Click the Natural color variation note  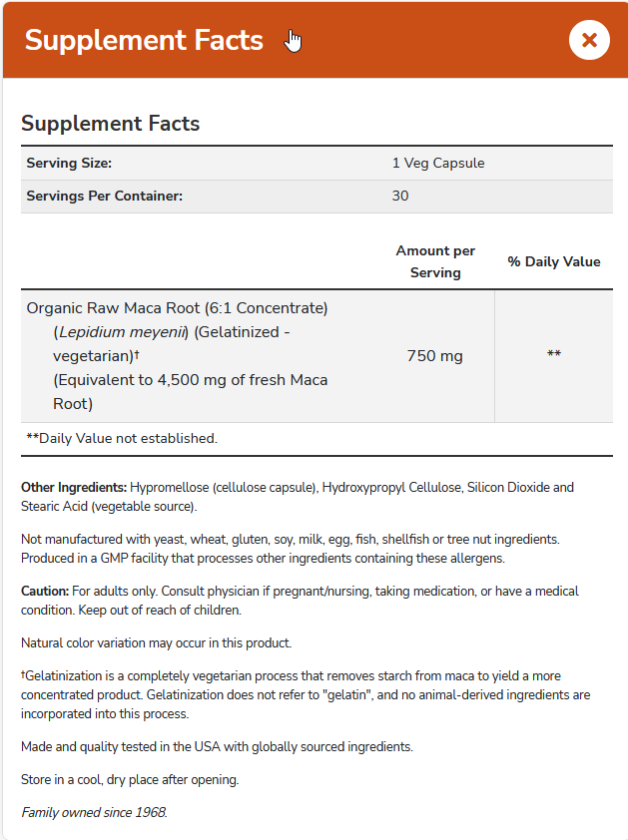point(156,643)
